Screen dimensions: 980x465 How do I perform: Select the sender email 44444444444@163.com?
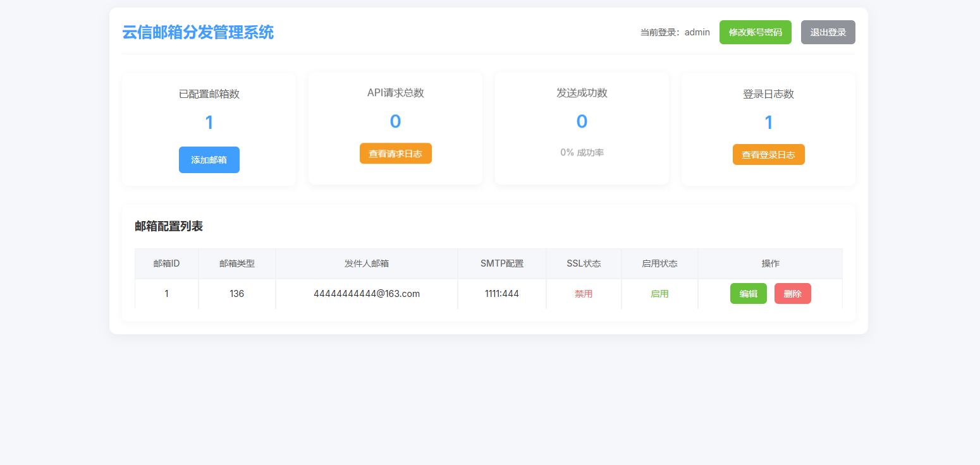366,293
